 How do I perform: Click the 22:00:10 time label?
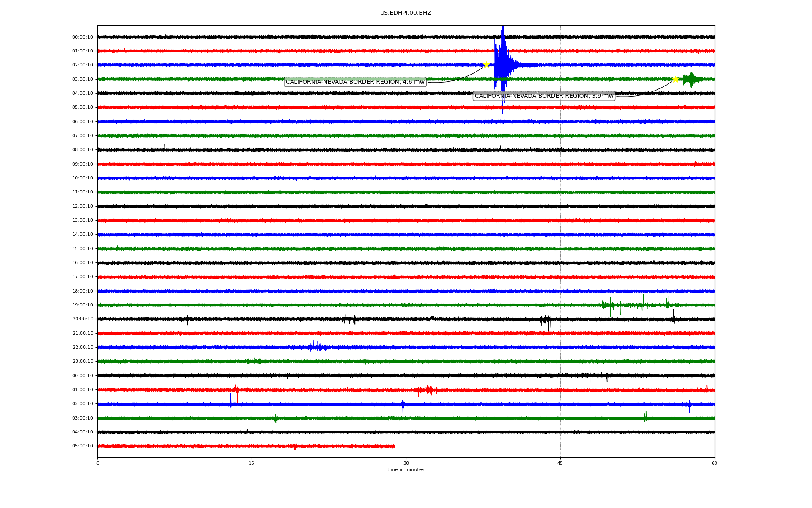tap(82, 348)
